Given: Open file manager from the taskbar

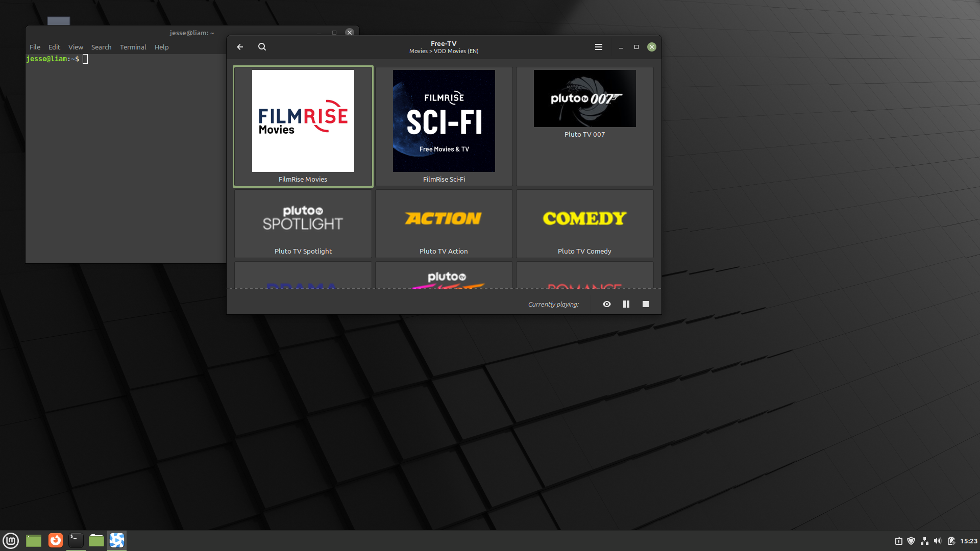Looking at the screenshot, I should pos(96,540).
